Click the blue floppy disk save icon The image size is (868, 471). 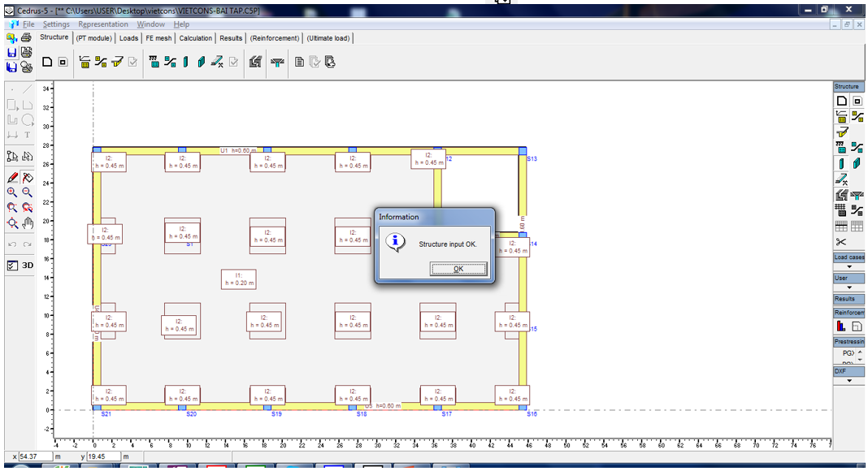click(11, 53)
